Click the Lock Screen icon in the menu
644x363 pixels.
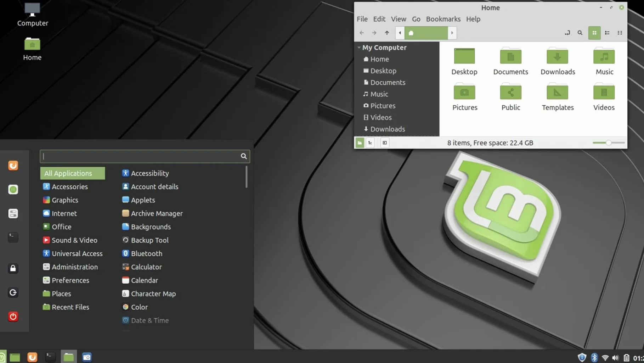pyautogui.click(x=13, y=268)
